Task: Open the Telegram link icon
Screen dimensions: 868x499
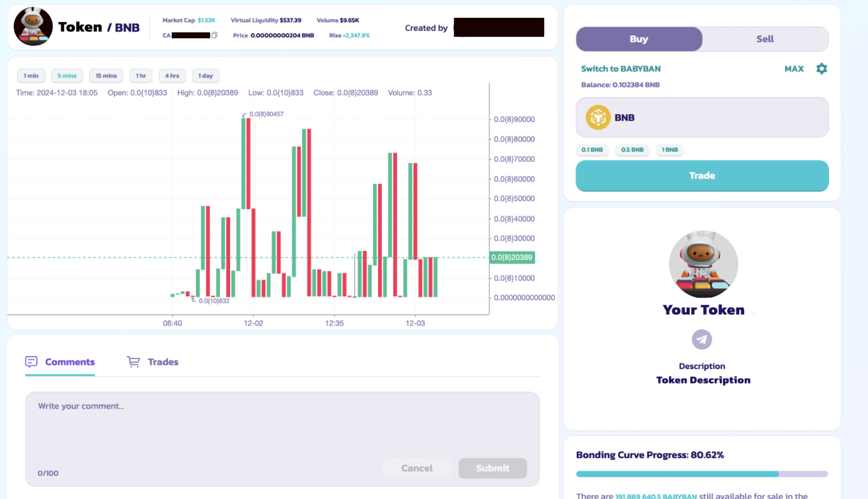Action: pyautogui.click(x=701, y=339)
